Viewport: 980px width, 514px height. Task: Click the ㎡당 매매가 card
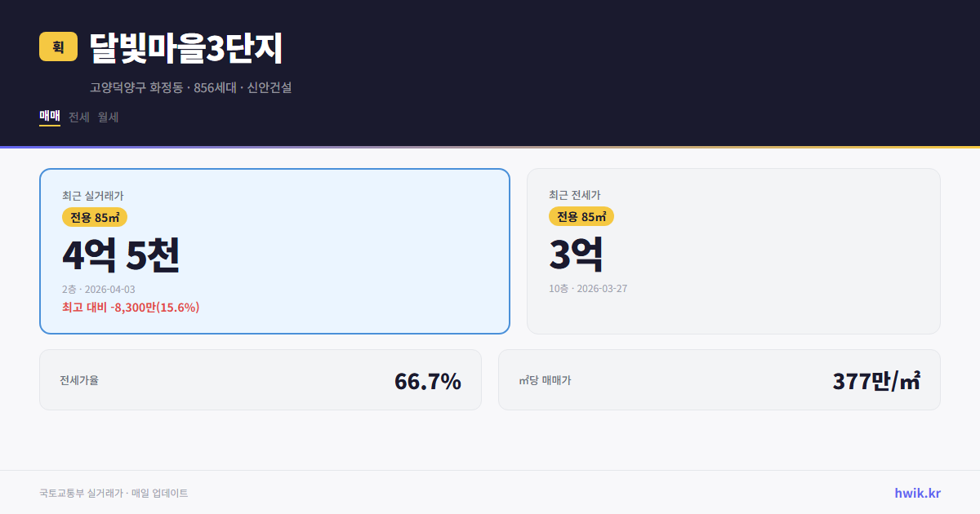click(719, 379)
